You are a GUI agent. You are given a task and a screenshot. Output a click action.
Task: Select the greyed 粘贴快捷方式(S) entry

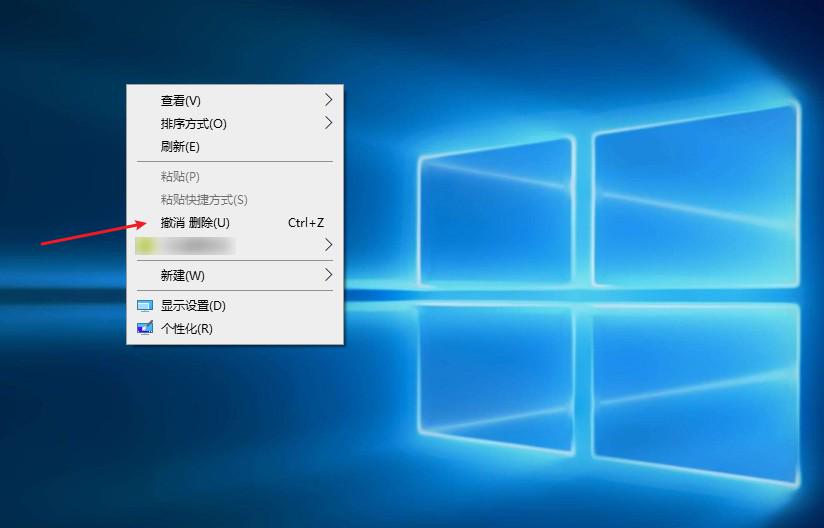coord(235,200)
